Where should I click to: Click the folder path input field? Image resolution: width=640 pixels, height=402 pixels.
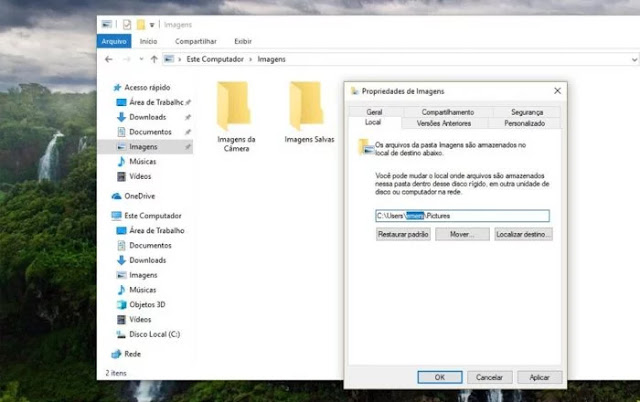pyautogui.click(x=462, y=216)
